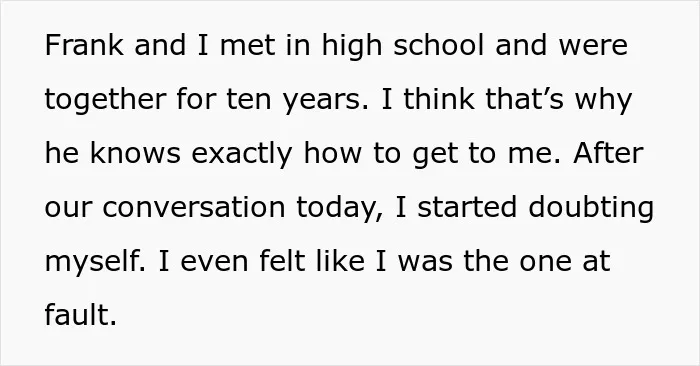Viewport: 700px width, 366px height.
Task: Click the word "even"
Action: pyautogui.click(x=214, y=262)
